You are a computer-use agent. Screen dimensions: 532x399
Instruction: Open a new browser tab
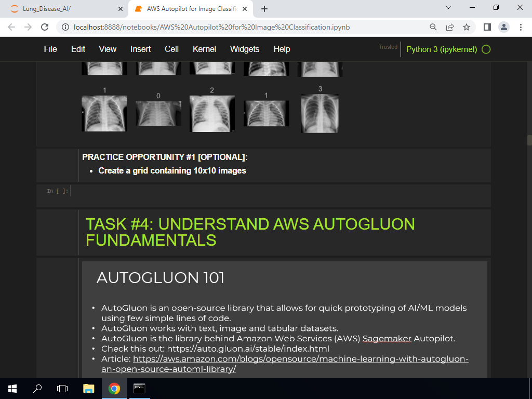pyautogui.click(x=264, y=9)
